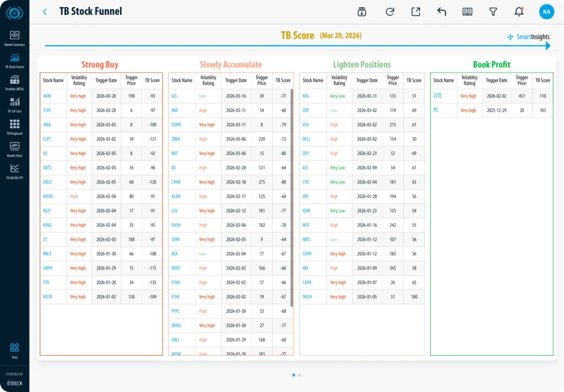This screenshot has height=392, width=564.
Task: Open Market Summary in the sidebar
Action: coord(14,38)
